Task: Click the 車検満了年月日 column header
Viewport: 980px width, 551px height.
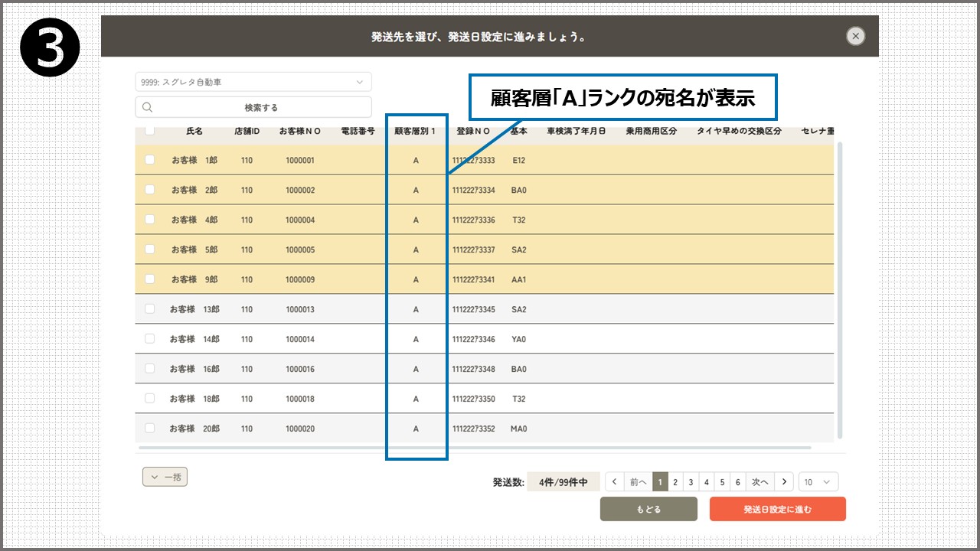Action: [577, 131]
